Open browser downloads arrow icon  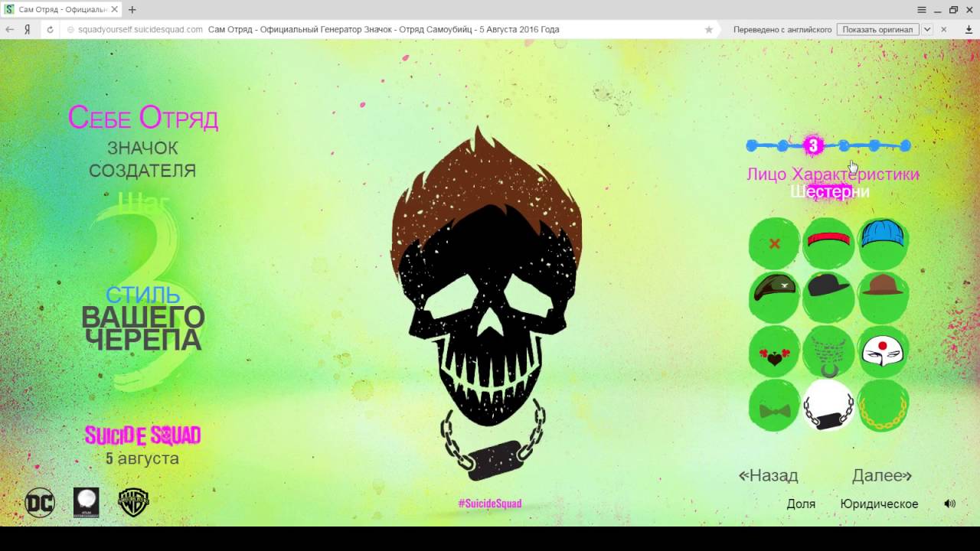point(969,29)
